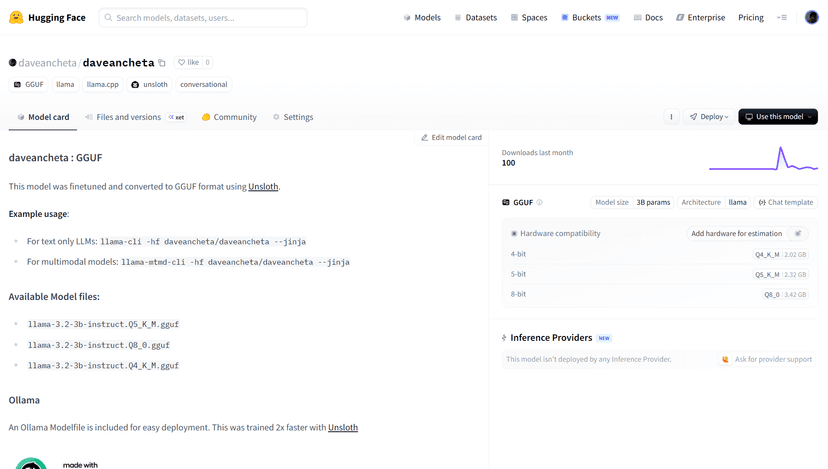This screenshot has height=469, width=828.
Task: Click Ask for provider support
Action: click(x=767, y=359)
